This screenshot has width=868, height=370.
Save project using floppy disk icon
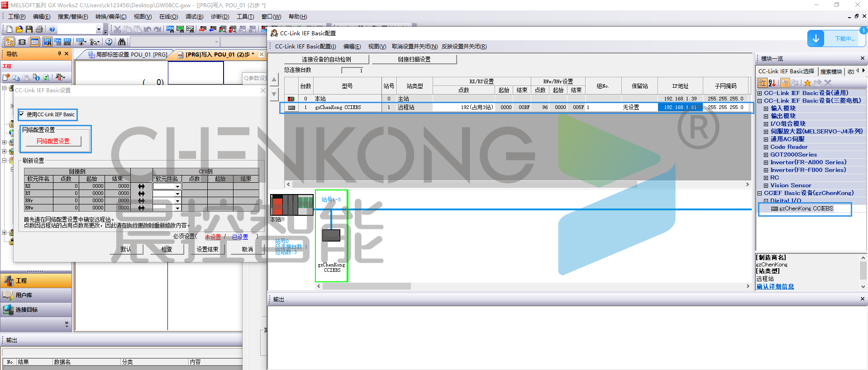click(x=29, y=29)
